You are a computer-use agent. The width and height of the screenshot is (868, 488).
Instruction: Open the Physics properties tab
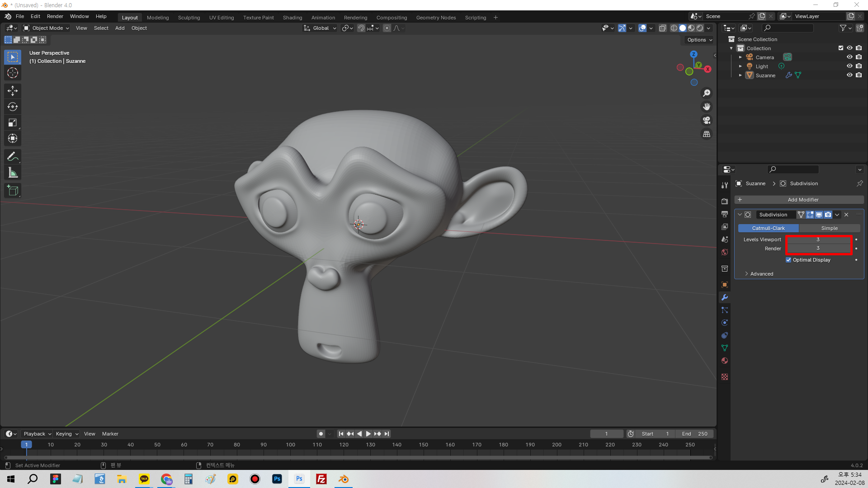(x=725, y=323)
